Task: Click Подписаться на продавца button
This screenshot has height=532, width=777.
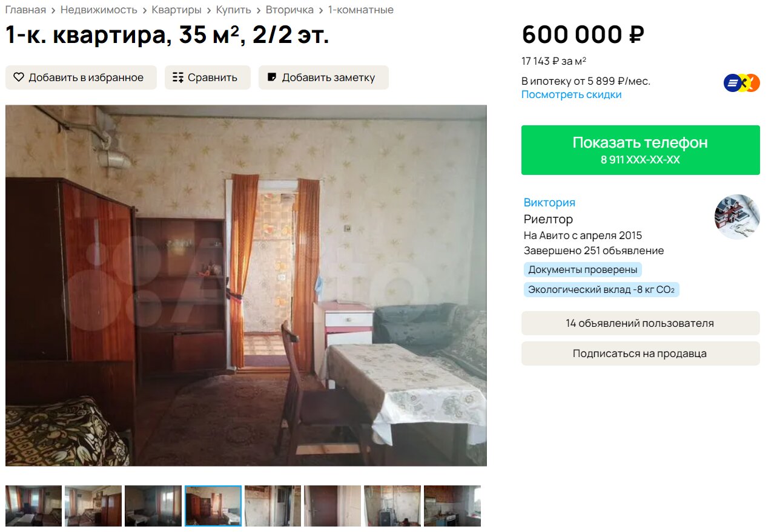Action: [x=641, y=353]
